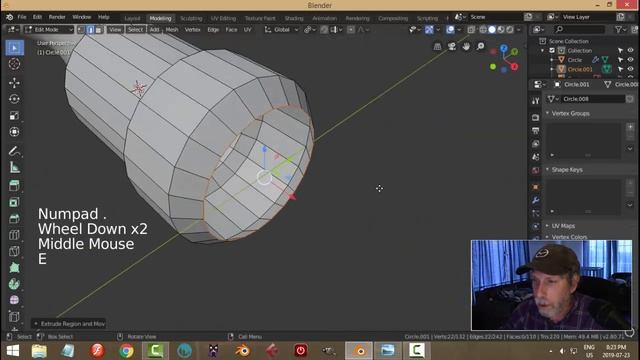Select the Spin tool
640x360 pixels.
coord(14,284)
